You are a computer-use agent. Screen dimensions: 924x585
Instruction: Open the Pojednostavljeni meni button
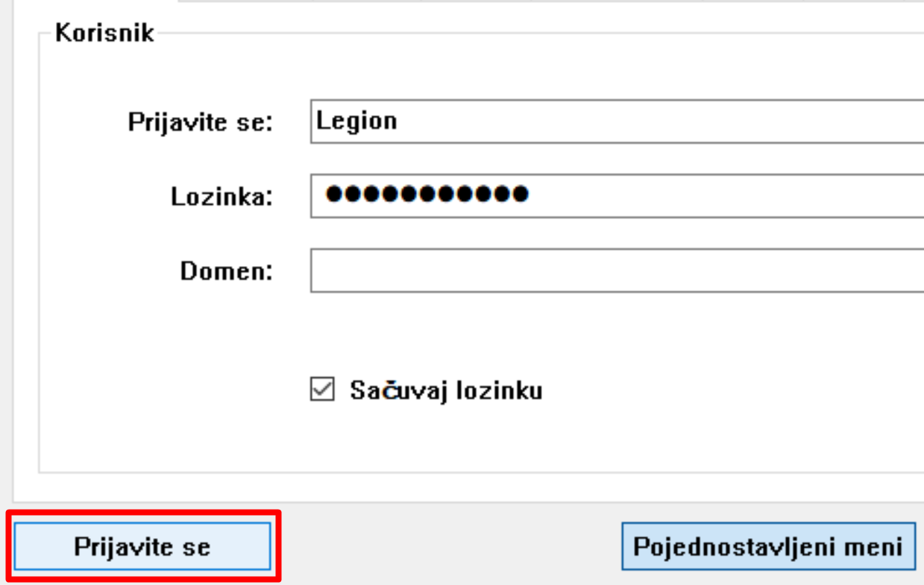[x=768, y=546]
